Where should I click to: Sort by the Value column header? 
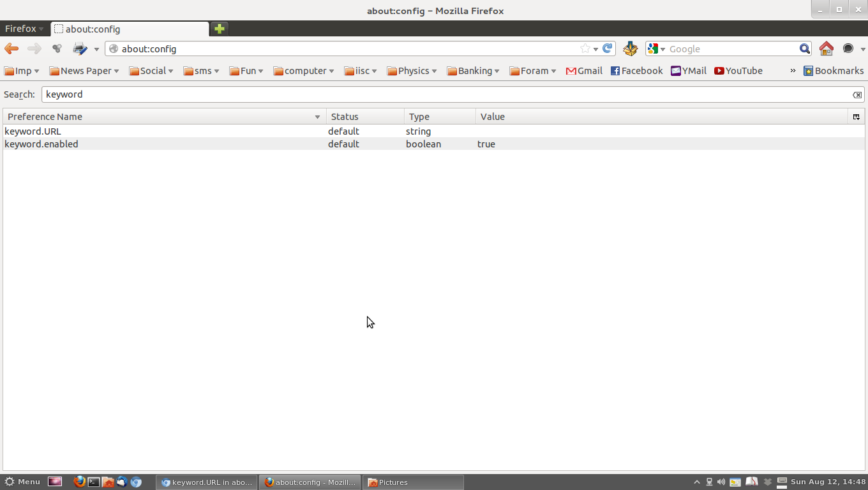click(x=662, y=117)
